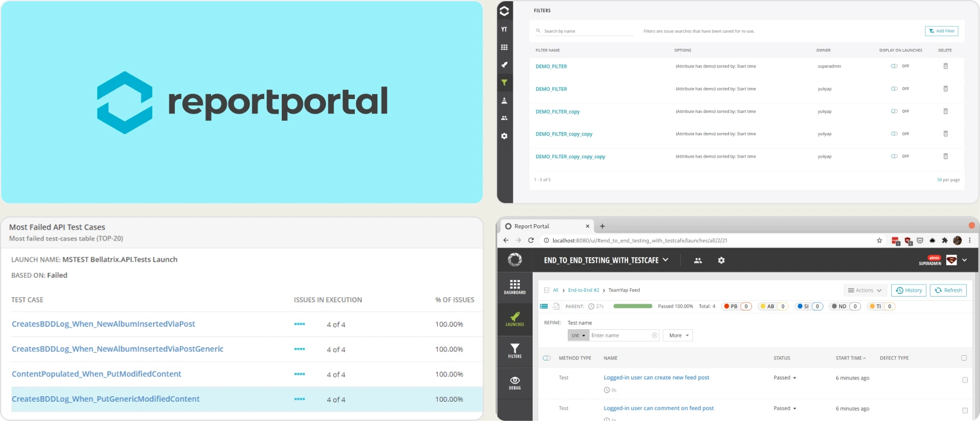This screenshot has width=980, height=421.
Task: Click the Refresh button
Action: [948, 291]
